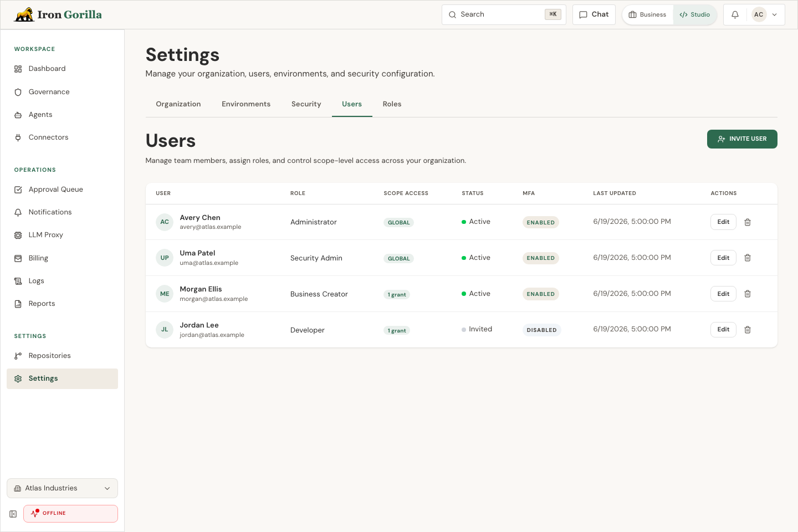
Task: Open the Approval Queue
Action: [62, 190]
